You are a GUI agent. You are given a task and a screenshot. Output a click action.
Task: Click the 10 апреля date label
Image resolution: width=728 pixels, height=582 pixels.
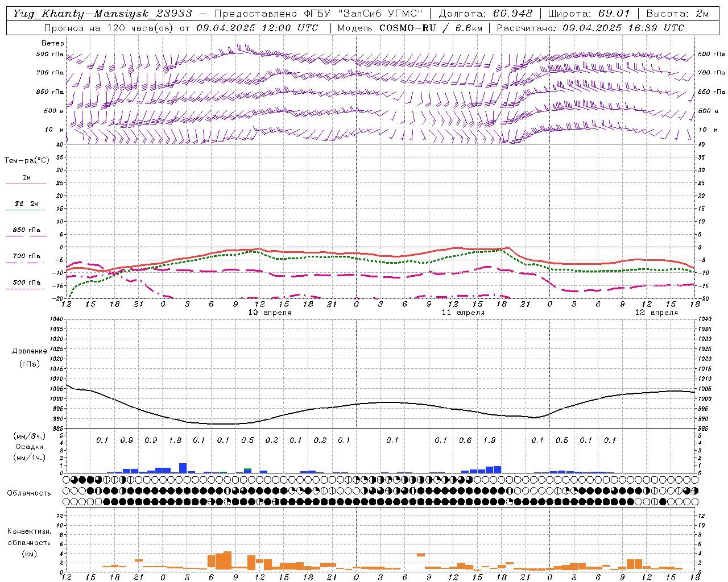[x=270, y=313]
